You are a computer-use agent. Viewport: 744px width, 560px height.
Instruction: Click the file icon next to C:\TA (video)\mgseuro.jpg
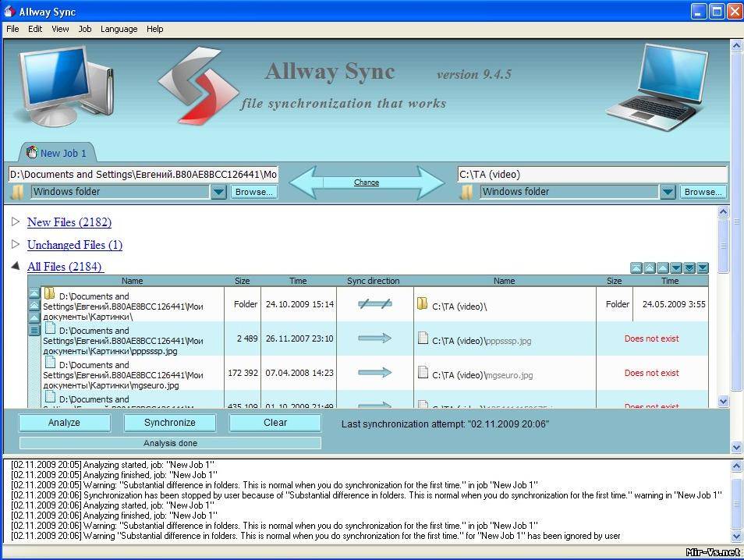423,373
